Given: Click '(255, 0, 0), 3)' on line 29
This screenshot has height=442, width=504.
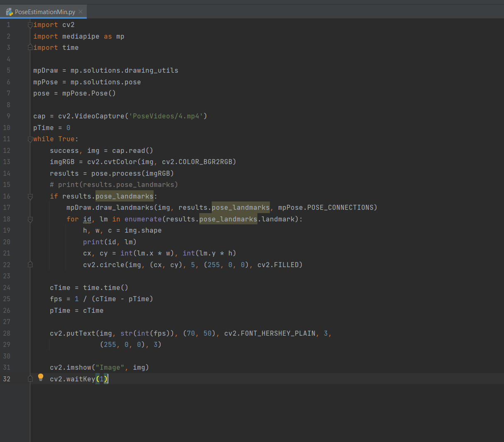Looking at the screenshot, I should (131, 345).
